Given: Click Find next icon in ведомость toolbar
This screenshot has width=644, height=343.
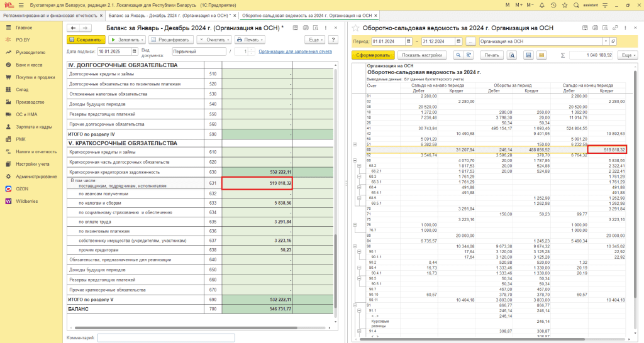Looking at the screenshot, I should [x=469, y=55].
